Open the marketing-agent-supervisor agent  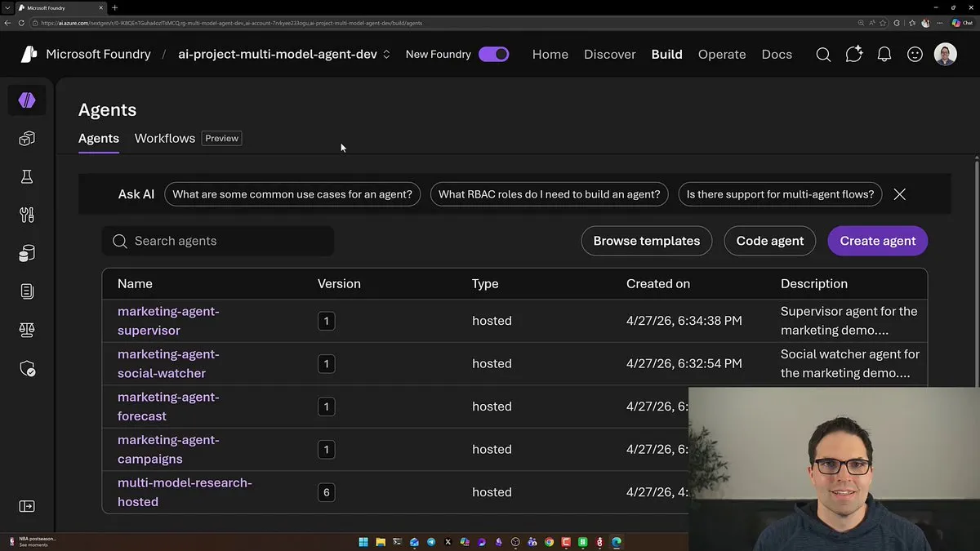click(168, 321)
